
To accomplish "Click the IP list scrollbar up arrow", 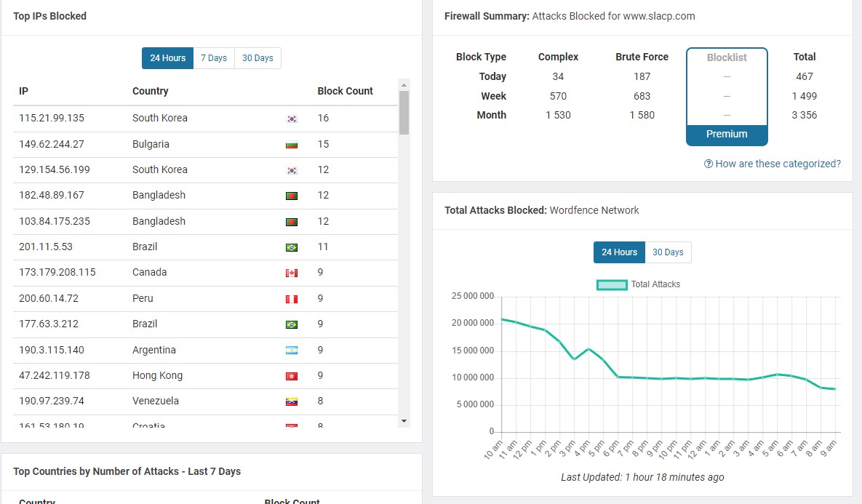I will (404, 84).
